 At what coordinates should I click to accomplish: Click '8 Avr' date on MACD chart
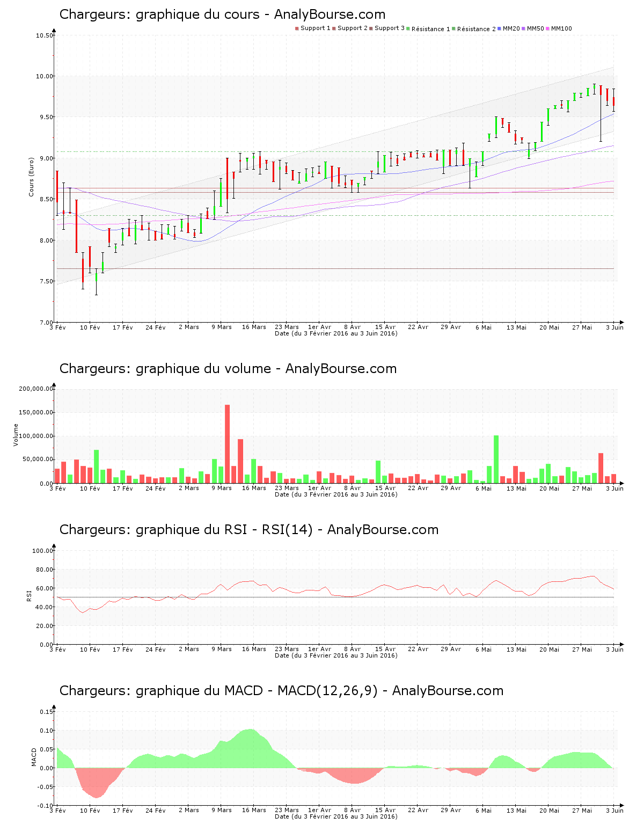(353, 810)
